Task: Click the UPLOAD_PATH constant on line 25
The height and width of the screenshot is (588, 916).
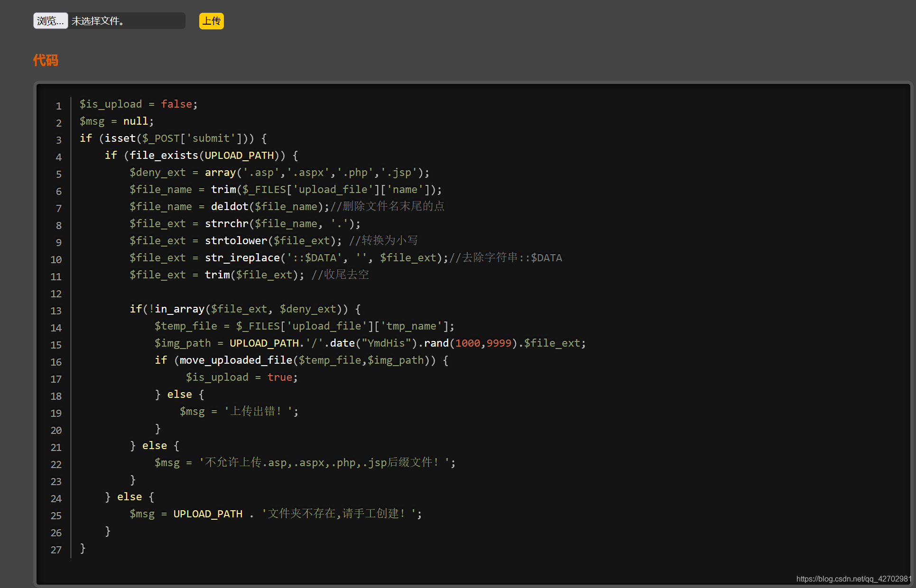Action: point(207,514)
